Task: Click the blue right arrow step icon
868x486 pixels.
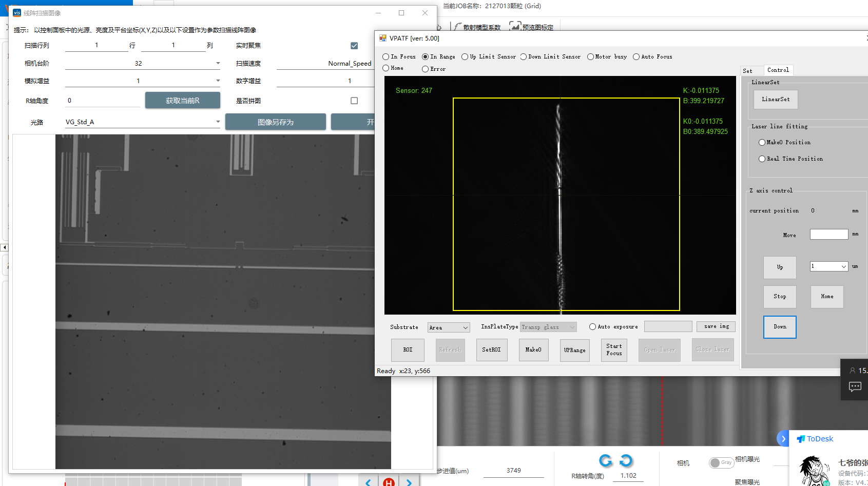Action: tap(409, 482)
